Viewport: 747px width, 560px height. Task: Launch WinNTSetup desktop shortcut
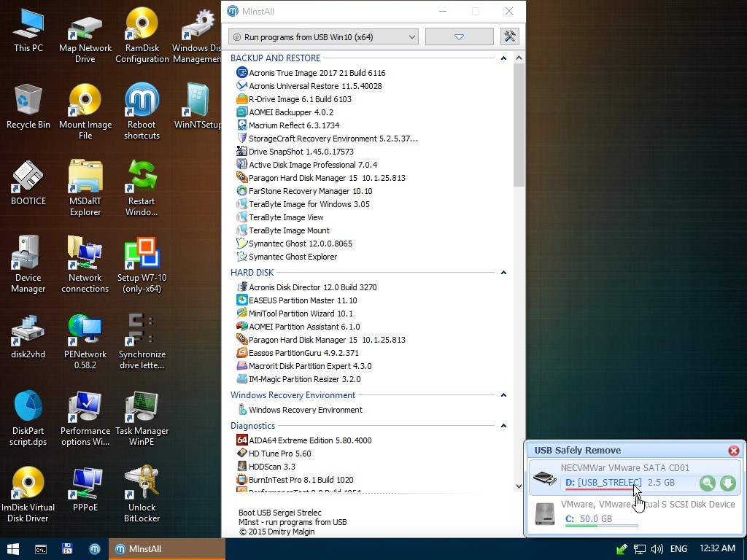coord(197,106)
